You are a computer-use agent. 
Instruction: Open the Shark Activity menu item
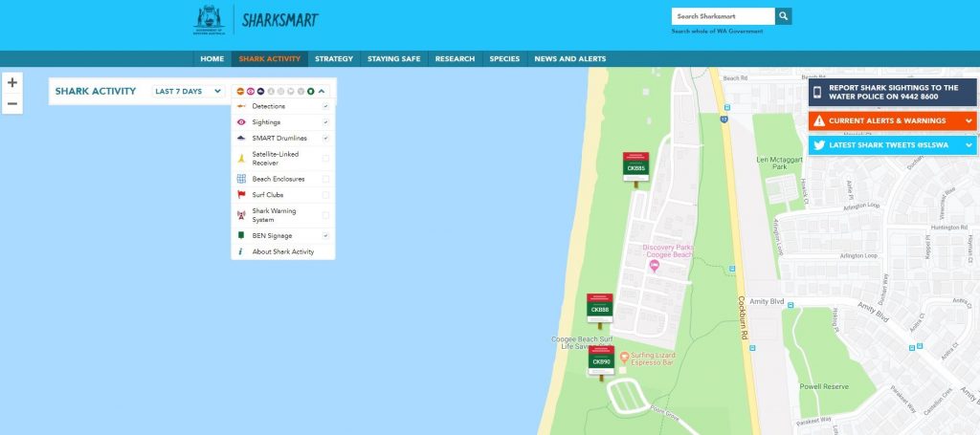pyautogui.click(x=269, y=58)
